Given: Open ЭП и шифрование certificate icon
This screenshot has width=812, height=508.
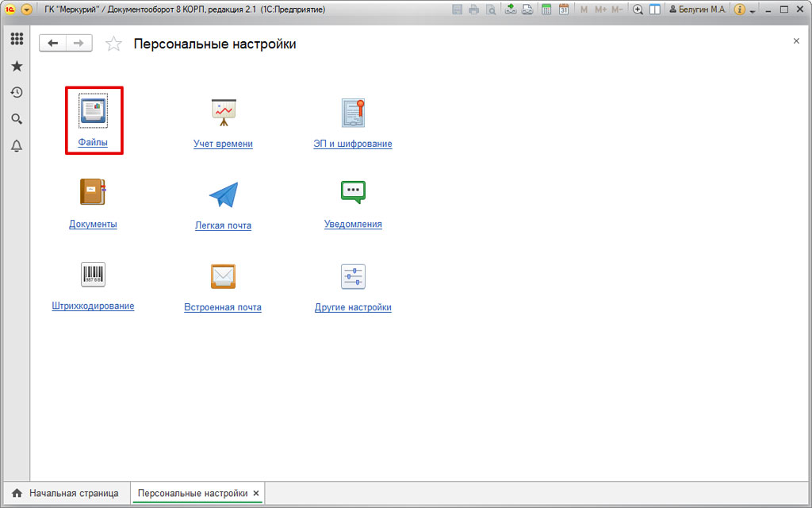Looking at the screenshot, I should tap(353, 113).
